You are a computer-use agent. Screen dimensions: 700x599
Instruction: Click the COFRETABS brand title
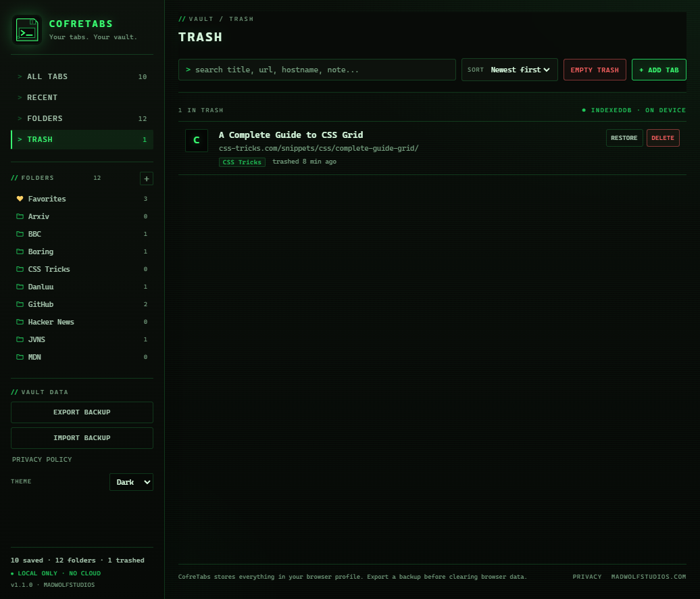(81, 24)
